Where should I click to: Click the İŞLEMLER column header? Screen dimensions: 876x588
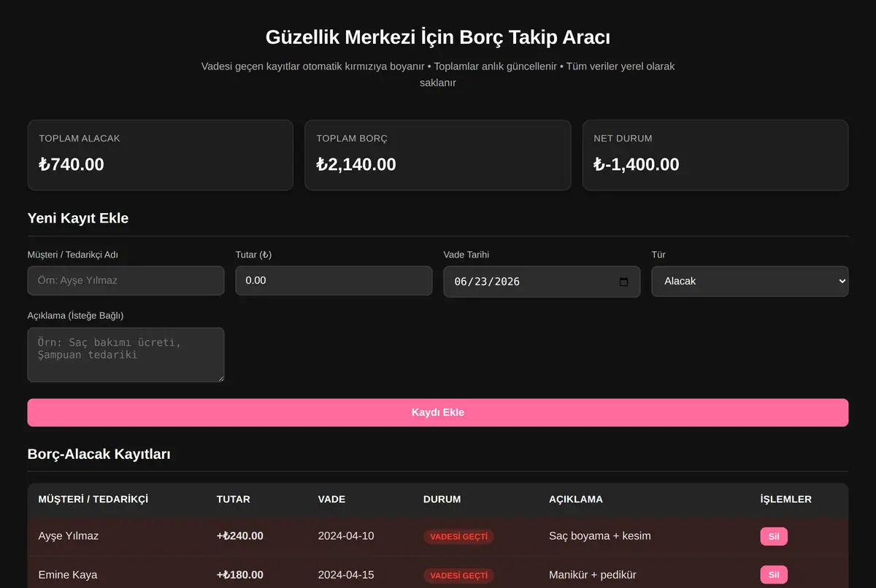(786, 500)
